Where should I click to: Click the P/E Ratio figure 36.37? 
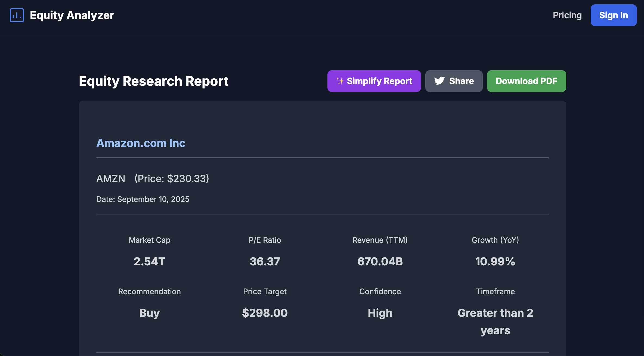click(265, 261)
